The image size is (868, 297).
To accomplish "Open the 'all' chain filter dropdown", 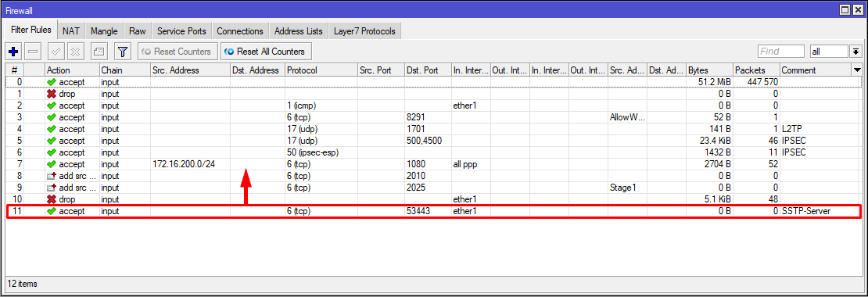I will [x=855, y=52].
